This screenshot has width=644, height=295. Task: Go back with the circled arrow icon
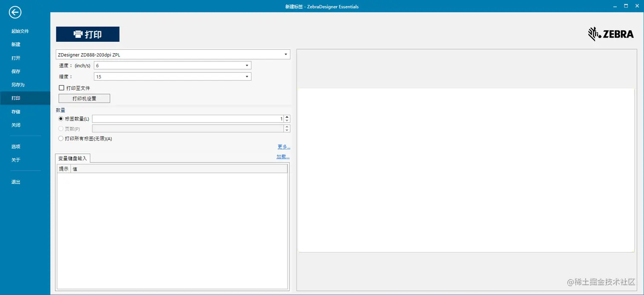click(15, 13)
